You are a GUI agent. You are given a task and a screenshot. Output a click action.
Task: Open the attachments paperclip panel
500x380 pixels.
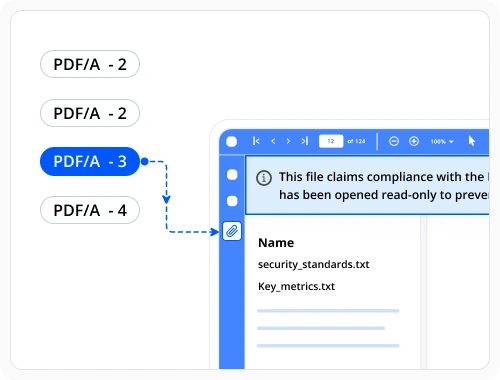click(x=232, y=231)
